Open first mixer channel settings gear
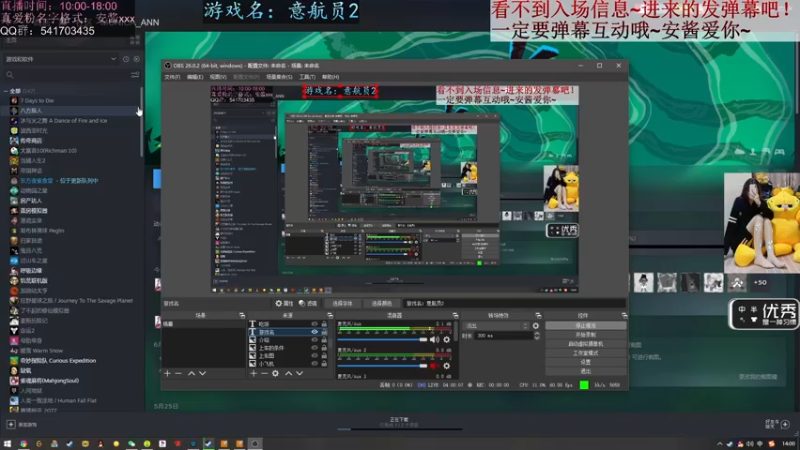 click(x=446, y=340)
